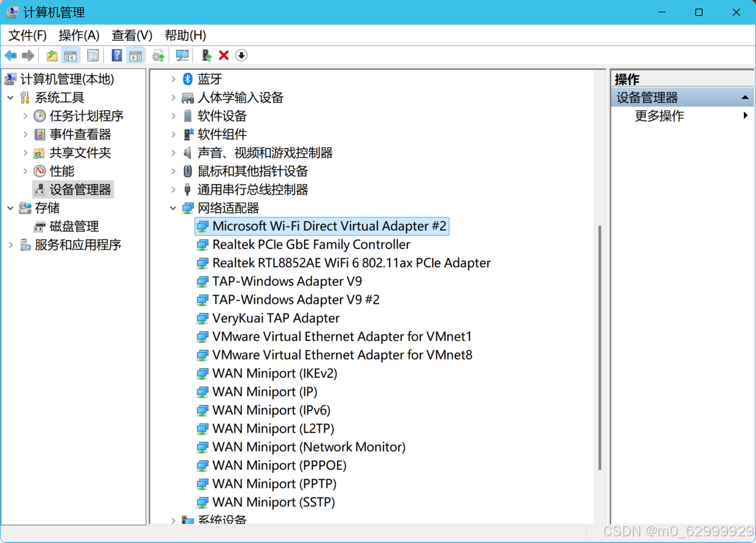The width and height of the screenshot is (756, 543).
Task: Expand the 事件查看器 node
Action: tap(25, 134)
